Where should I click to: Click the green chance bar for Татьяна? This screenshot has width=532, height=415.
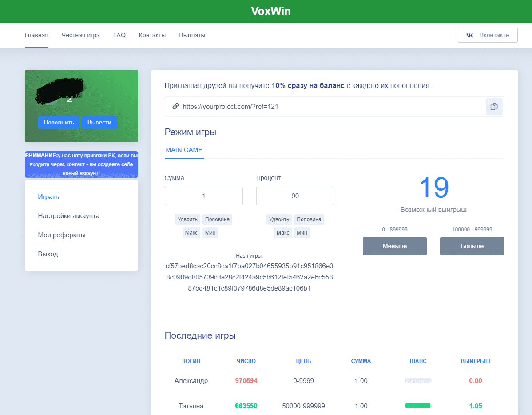click(417, 406)
